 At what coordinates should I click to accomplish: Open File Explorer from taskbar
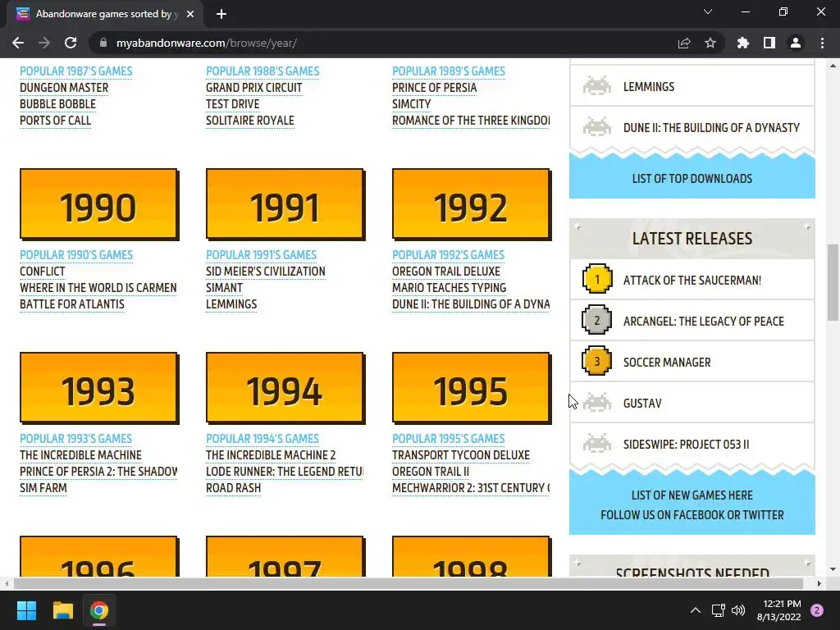(x=62, y=610)
